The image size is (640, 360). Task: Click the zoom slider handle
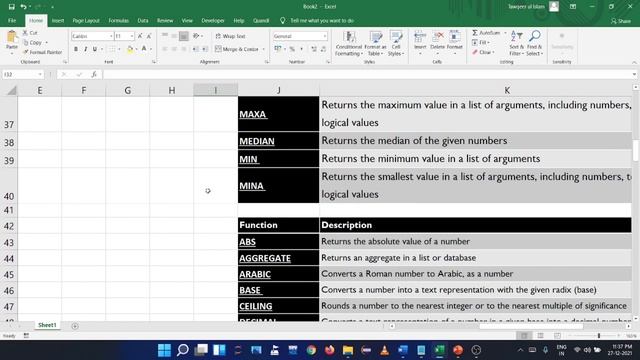[x=599, y=336]
